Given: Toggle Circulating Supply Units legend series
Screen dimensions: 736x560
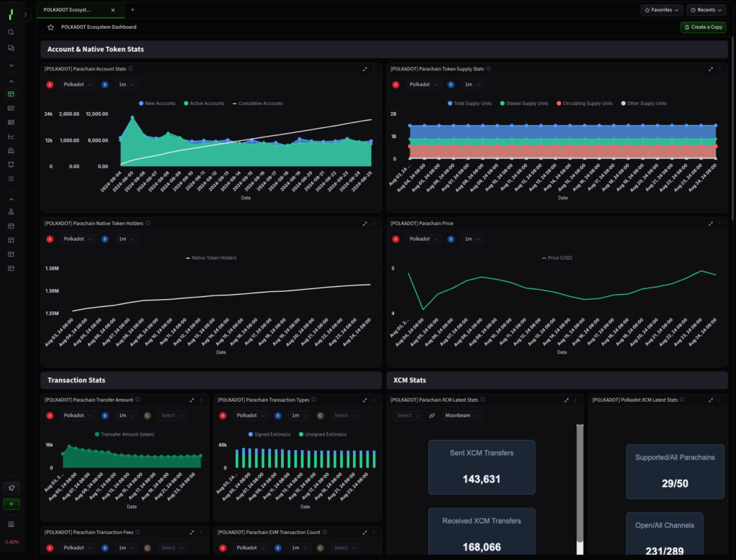Looking at the screenshot, I should 584,104.
